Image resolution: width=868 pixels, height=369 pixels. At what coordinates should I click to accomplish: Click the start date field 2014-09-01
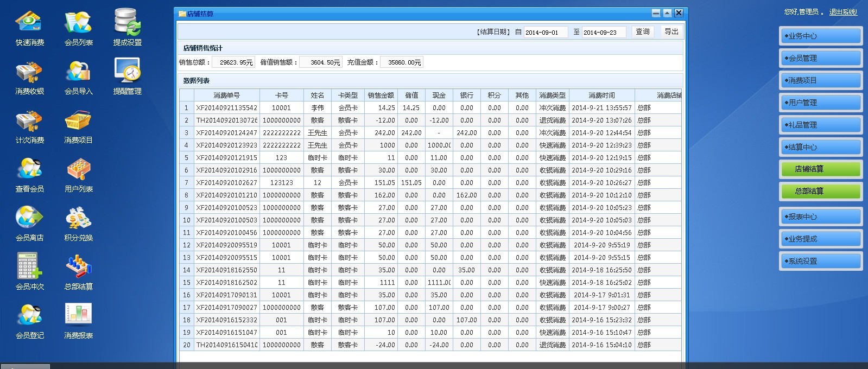(545, 33)
